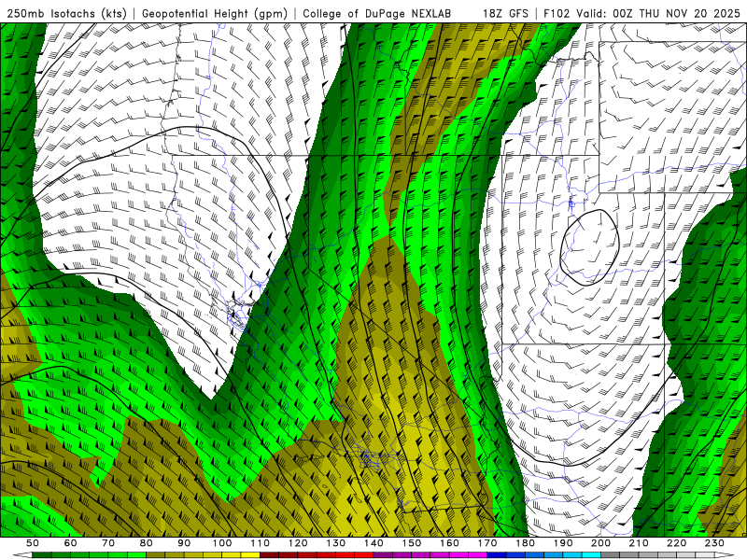Click the 190 value on the color scale
Screen dimensions: 747x560
(563, 543)
